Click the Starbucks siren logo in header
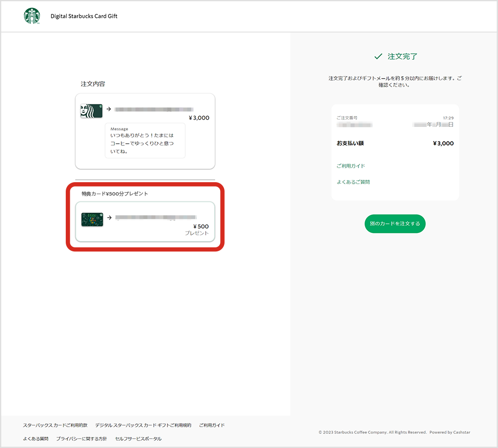 click(32, 16)
